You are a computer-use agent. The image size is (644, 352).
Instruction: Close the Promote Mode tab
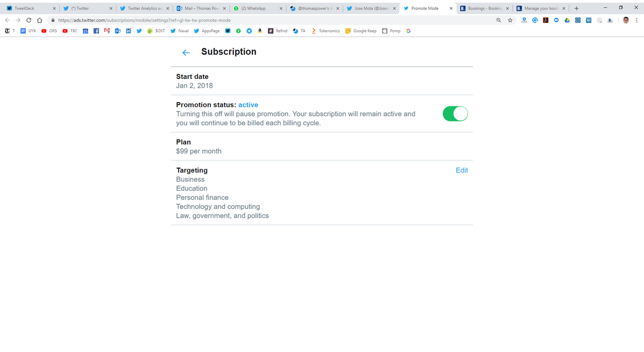(451, 9)
